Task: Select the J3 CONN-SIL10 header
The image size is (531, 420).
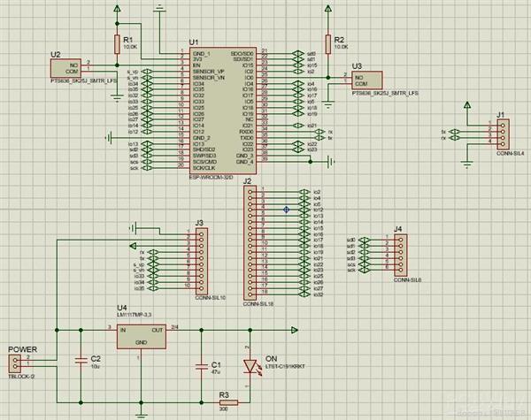Action: (202, 261)
